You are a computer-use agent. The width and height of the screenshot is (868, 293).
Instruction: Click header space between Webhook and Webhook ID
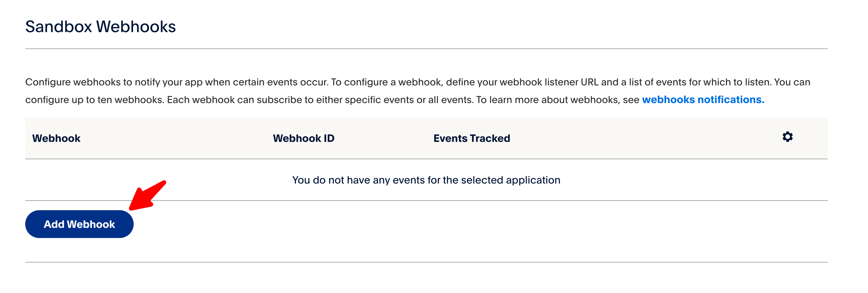pos(175,138)
